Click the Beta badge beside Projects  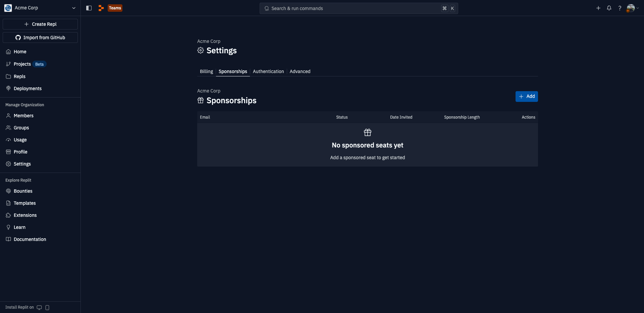[x=40, y=64]
